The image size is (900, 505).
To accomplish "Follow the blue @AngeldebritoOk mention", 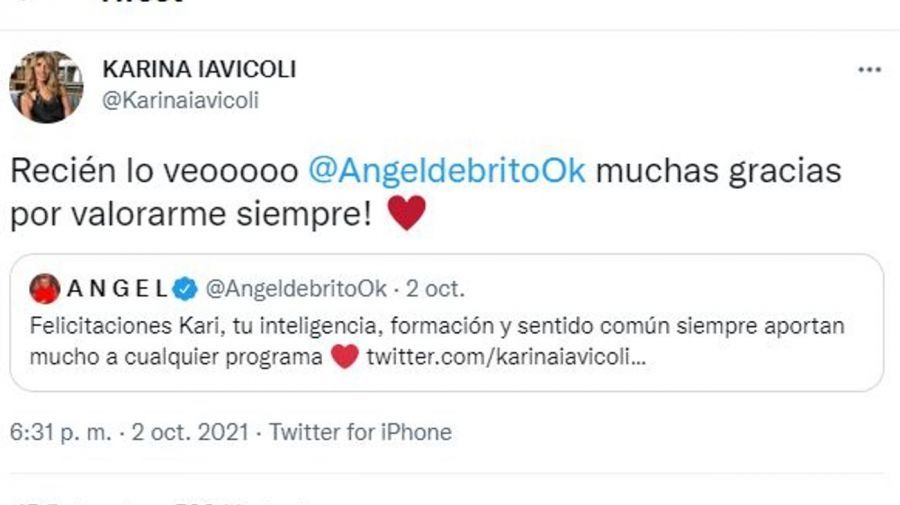I will [x=447, y=170].
